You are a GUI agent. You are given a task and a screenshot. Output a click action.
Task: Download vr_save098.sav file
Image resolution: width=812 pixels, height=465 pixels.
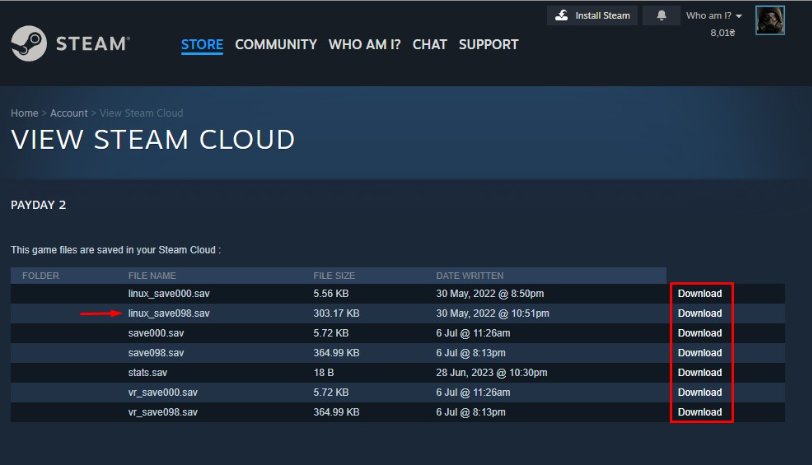coord(699,412)
